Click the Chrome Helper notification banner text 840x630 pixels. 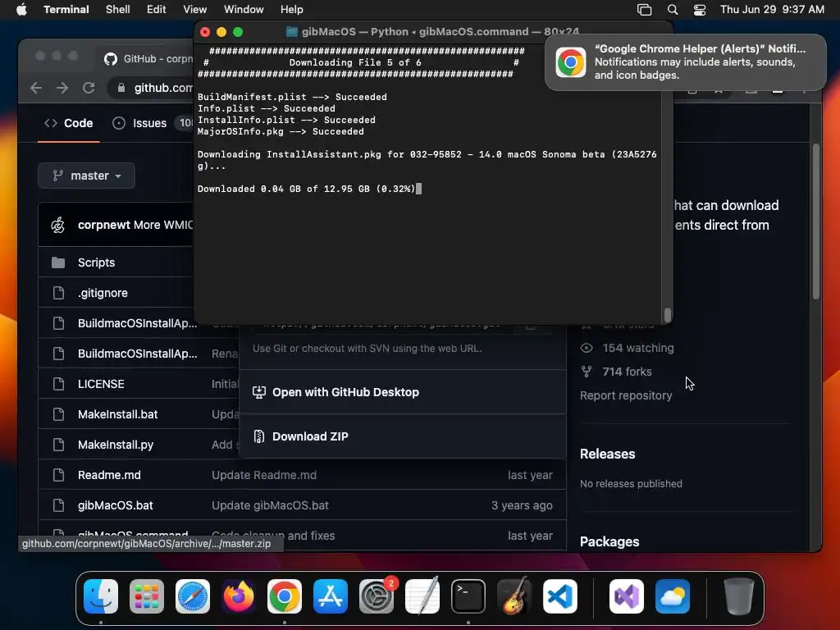coord(700,62)
